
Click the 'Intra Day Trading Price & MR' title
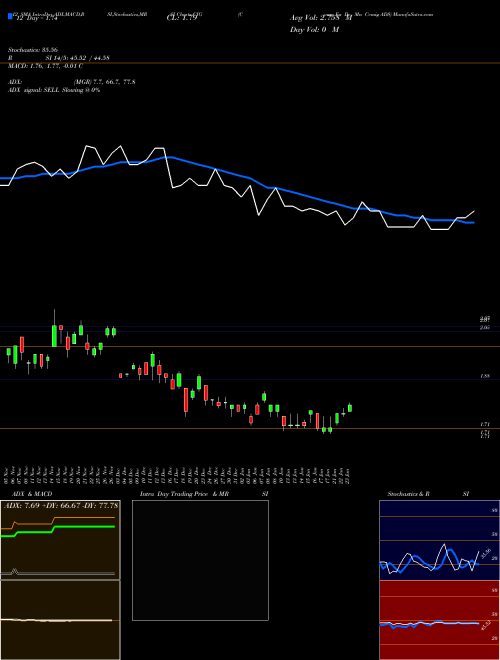pyautogui.click(x=184, y=494)
